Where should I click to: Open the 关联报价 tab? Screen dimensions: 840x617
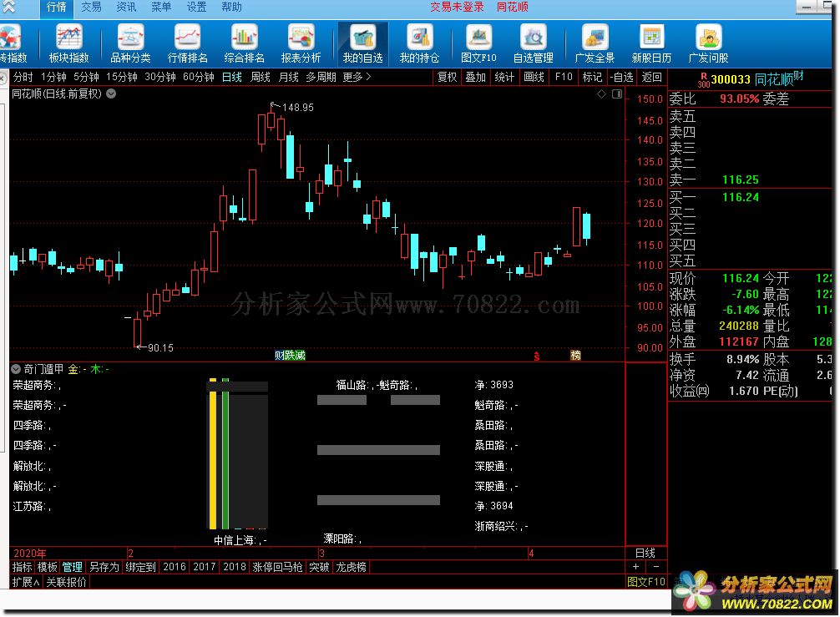(x=67, y=582)
